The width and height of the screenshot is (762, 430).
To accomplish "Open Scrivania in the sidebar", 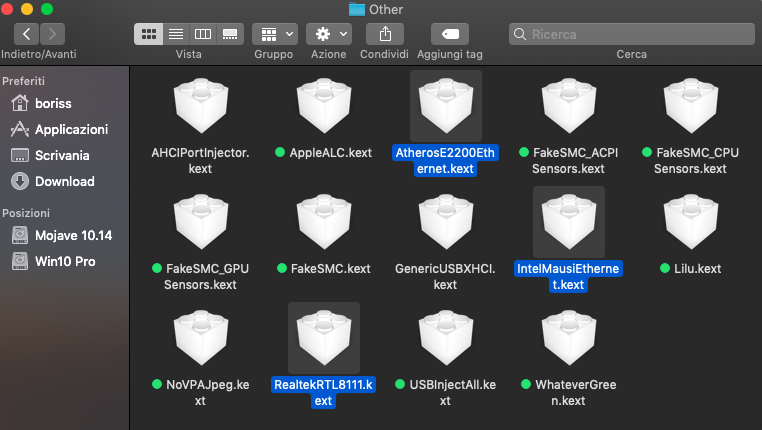I will pos(50,155).
